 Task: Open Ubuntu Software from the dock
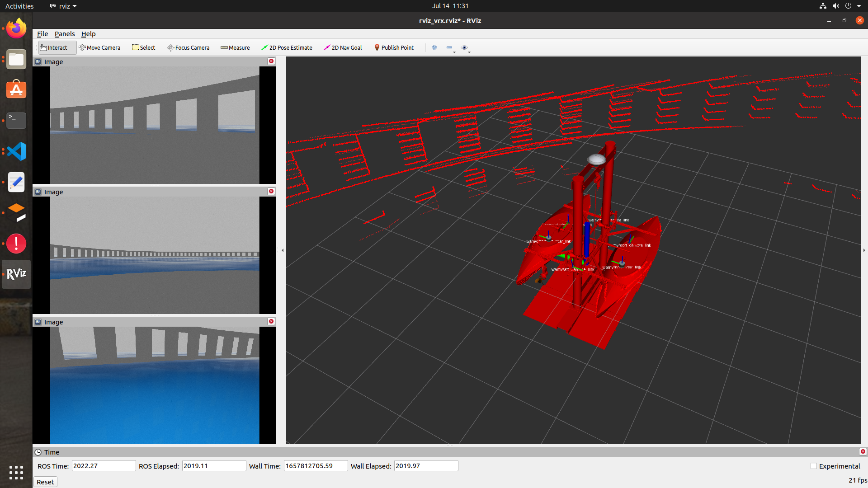point(16,90)
